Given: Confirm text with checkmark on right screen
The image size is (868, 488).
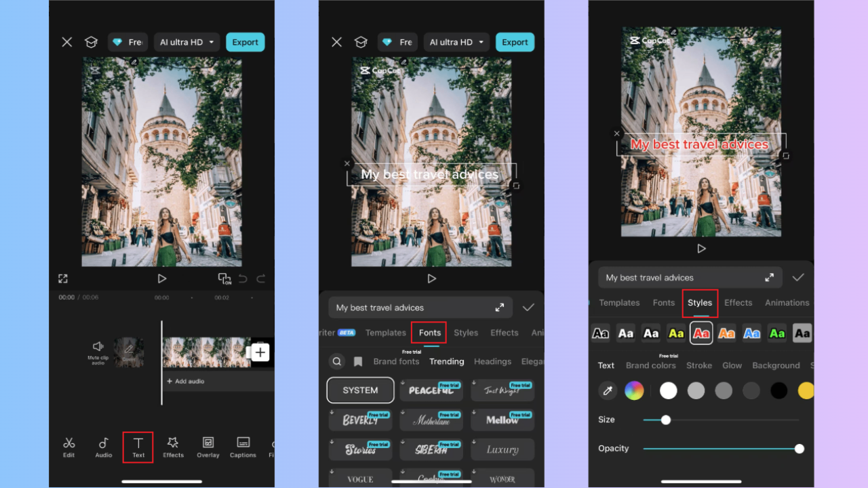Looking at the screenshot, I should click(x=798, y=277).
